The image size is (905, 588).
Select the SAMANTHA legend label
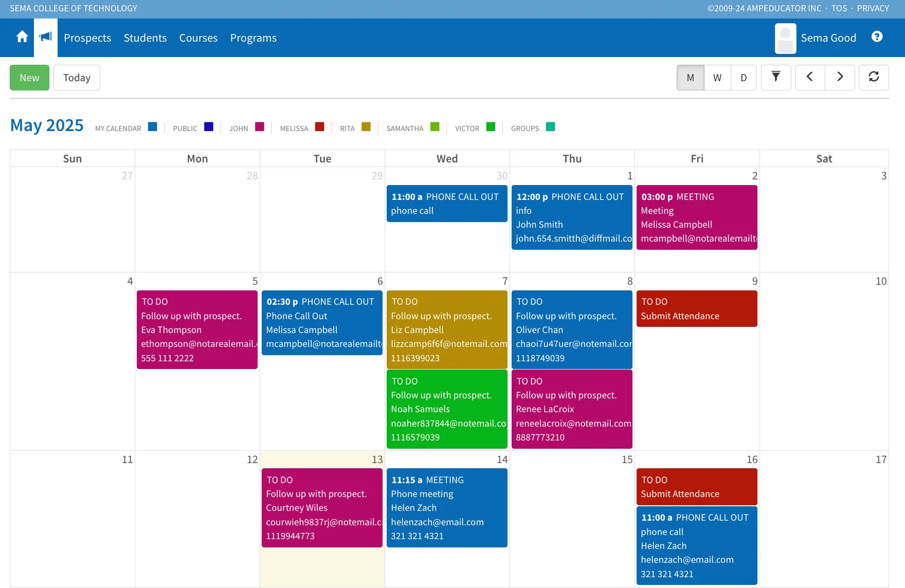pos(405,128)
